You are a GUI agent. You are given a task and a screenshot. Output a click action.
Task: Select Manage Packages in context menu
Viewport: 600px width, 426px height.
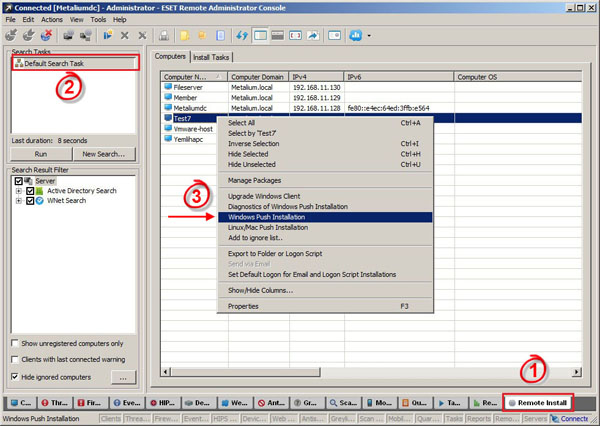(x=325, y=180)
